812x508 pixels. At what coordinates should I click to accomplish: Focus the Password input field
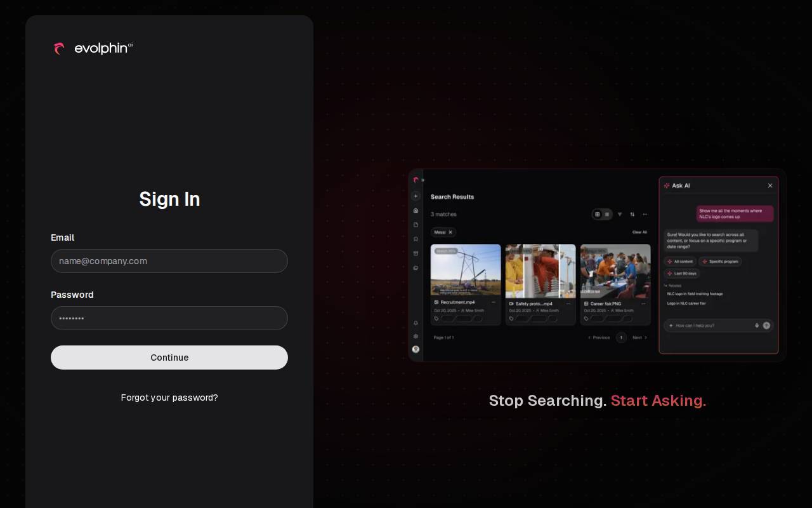click(x=169, y=318)
